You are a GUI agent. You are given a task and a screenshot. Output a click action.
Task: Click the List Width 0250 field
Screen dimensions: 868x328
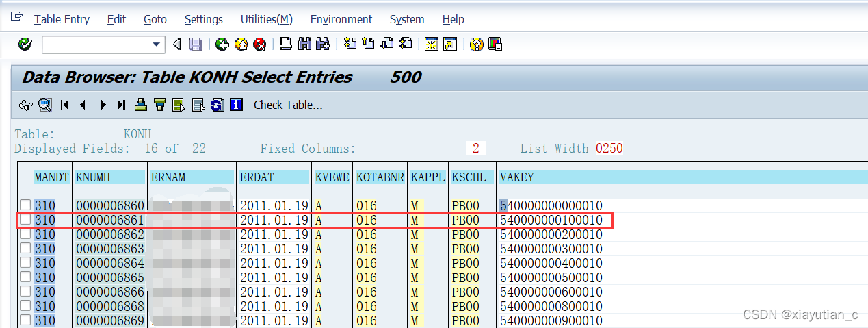[609, 148]
